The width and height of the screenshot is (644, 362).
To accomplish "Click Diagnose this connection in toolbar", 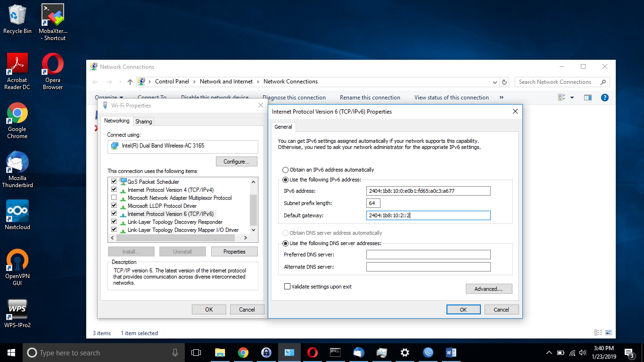I will pyautogui.click(x=294, y=98).
